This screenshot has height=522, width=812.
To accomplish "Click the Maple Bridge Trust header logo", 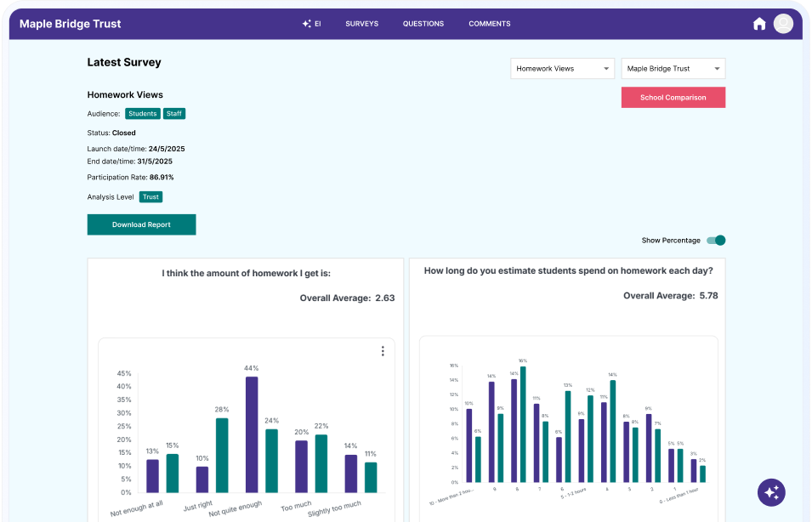I will click(x=71, y=24).
